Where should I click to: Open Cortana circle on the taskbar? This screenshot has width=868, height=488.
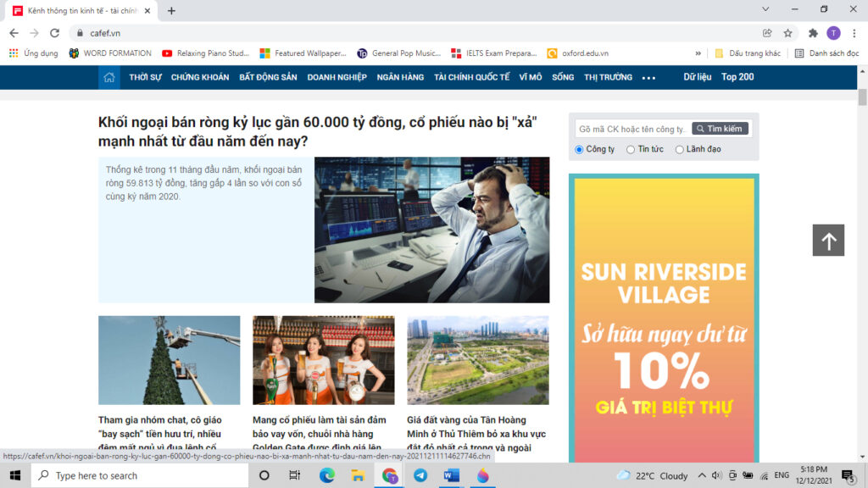264,475
